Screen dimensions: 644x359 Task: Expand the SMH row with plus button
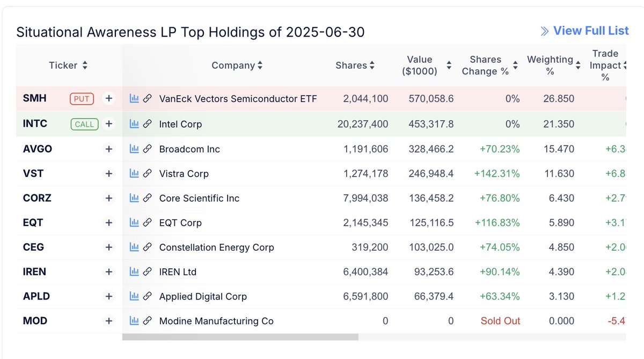pos(109,99)
